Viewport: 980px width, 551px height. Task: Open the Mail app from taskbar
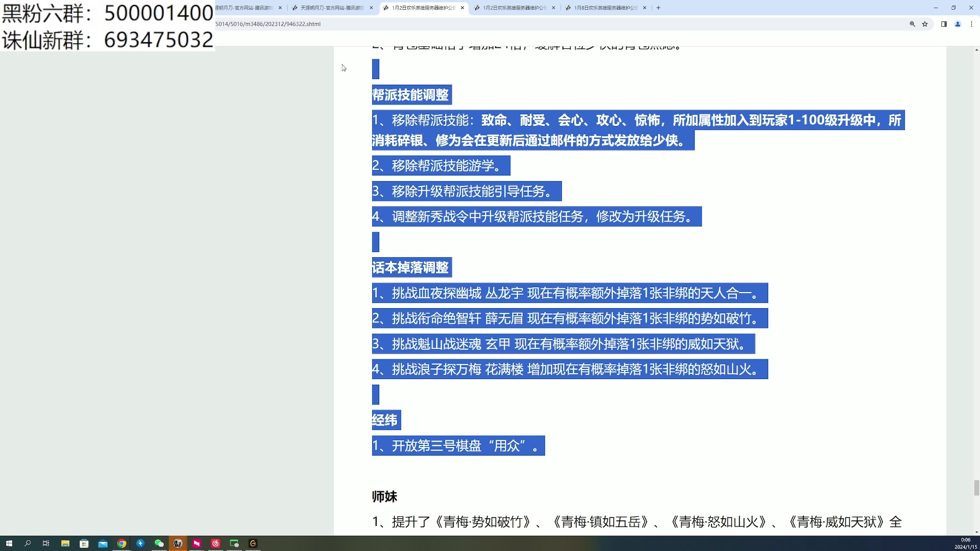103,543
